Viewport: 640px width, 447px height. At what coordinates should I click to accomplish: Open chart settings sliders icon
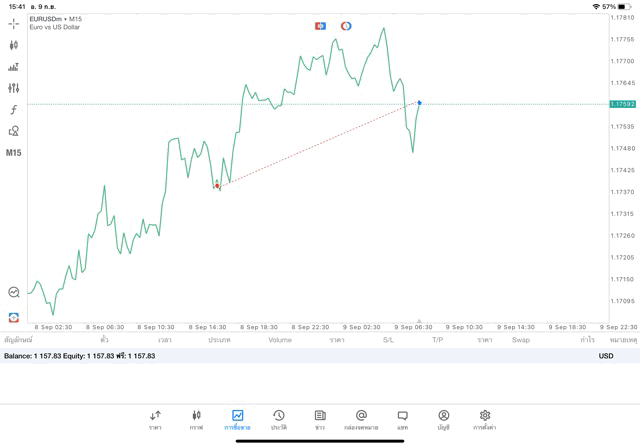[14, 88]
